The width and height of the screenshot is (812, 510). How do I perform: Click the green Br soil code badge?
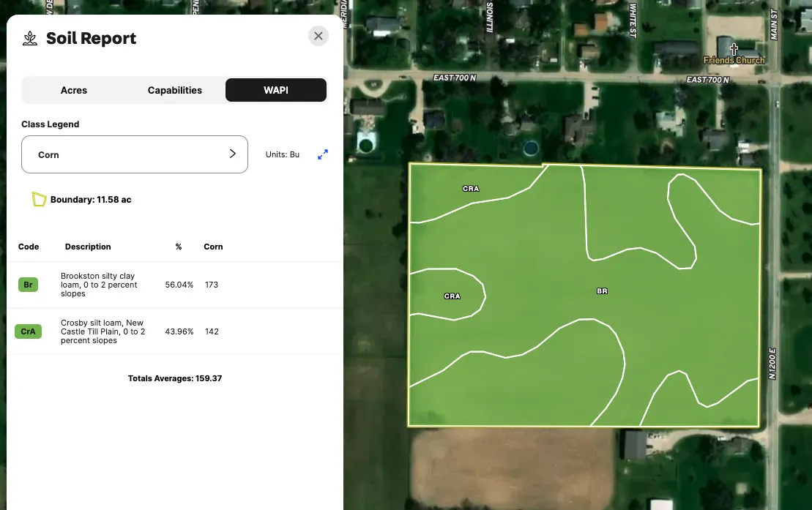[28, 285]
